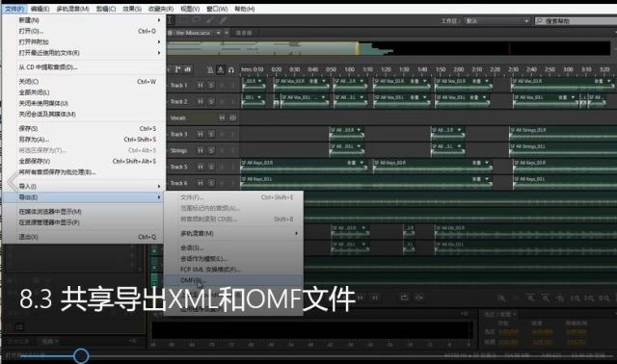Click 会话作为模板(L)... export option

pos(233,259)
